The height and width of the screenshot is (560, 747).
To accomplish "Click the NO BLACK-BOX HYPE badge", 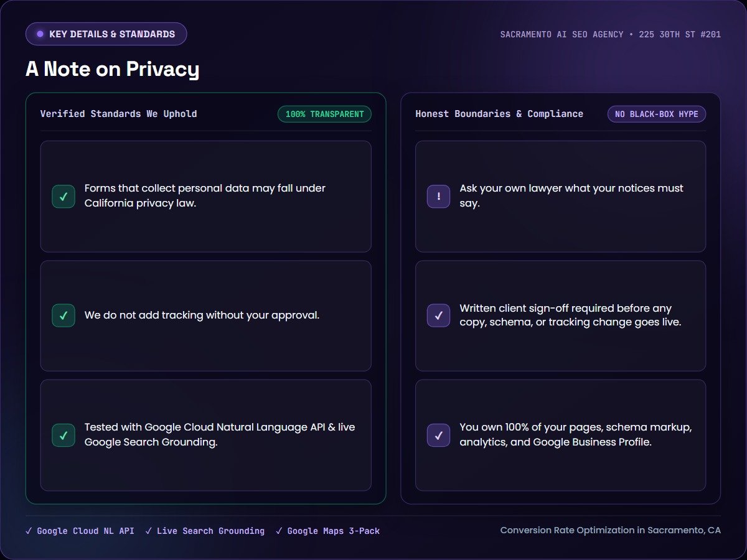I will tap(657, 114).
